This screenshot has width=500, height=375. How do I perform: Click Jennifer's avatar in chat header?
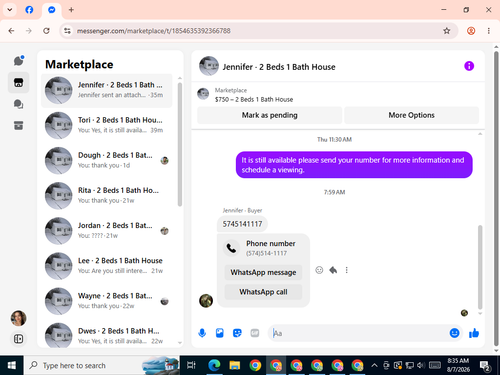click(x=209, y=66)
